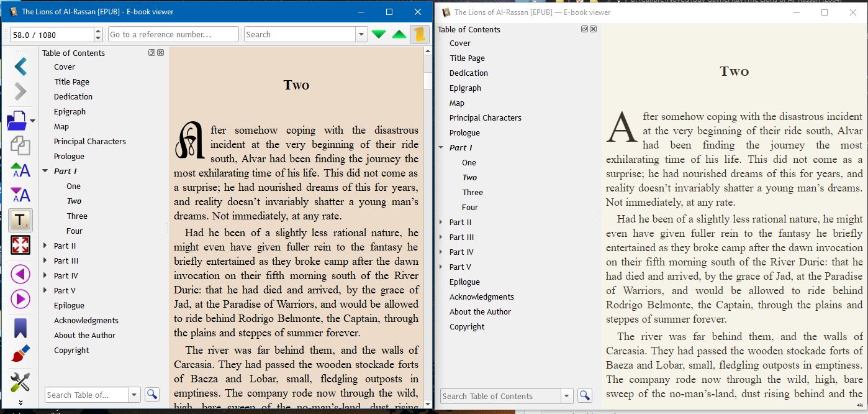This screenshot has height=414, width=868.
Task: Click right window TOC search magnifier button
Action: point(584,395)
